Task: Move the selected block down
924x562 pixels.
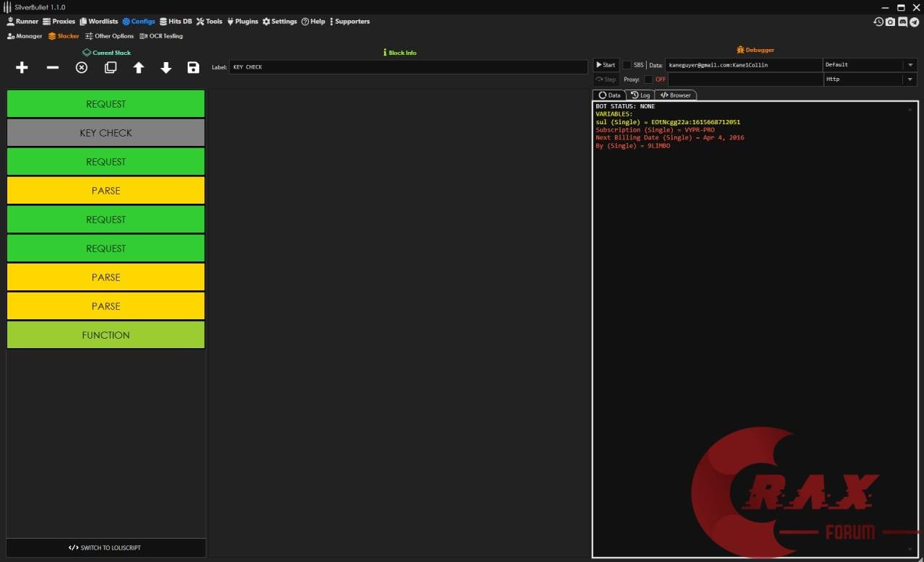Action: pyautogui.click(x=166, y=67)
